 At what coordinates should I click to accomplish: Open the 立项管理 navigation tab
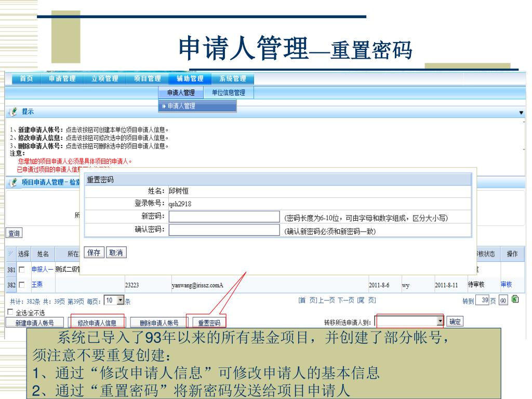click(x=104, y=79)
